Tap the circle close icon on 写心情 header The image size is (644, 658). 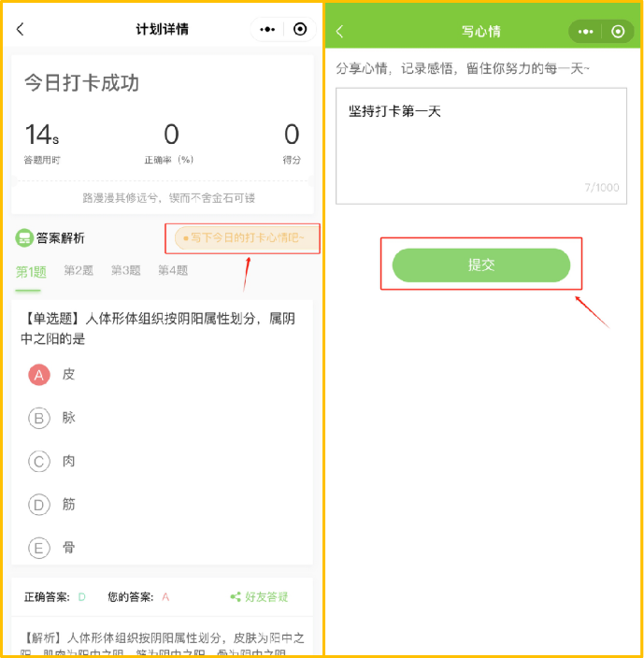pyautogui.click(x=618, y=32)
